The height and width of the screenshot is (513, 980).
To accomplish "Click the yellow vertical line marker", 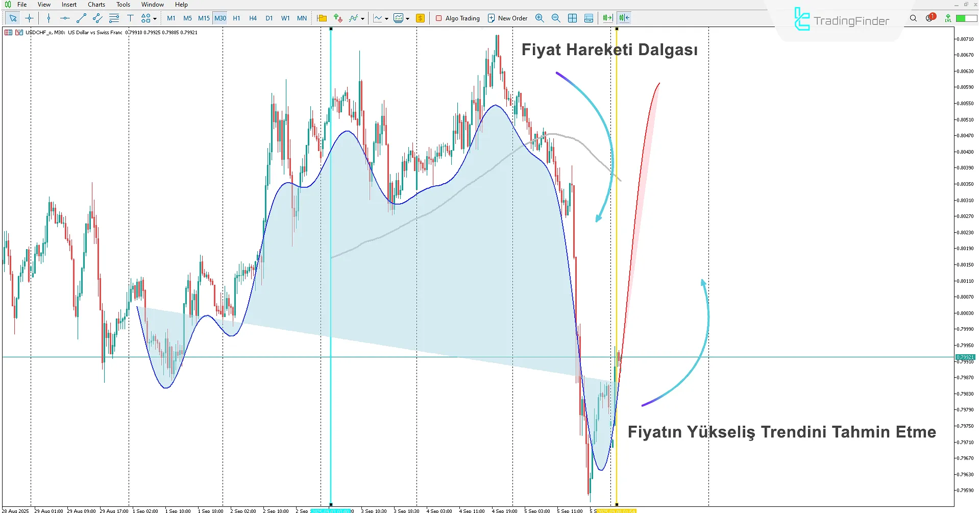I will tap(617, 255).
